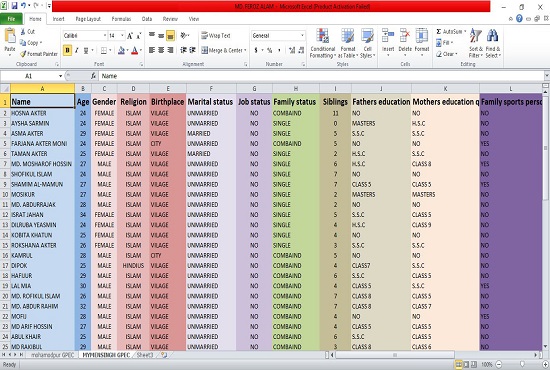Open the mohamedpur GPEC sheet tab
This screenshot has width=550, height=370.
click(53, 355)
